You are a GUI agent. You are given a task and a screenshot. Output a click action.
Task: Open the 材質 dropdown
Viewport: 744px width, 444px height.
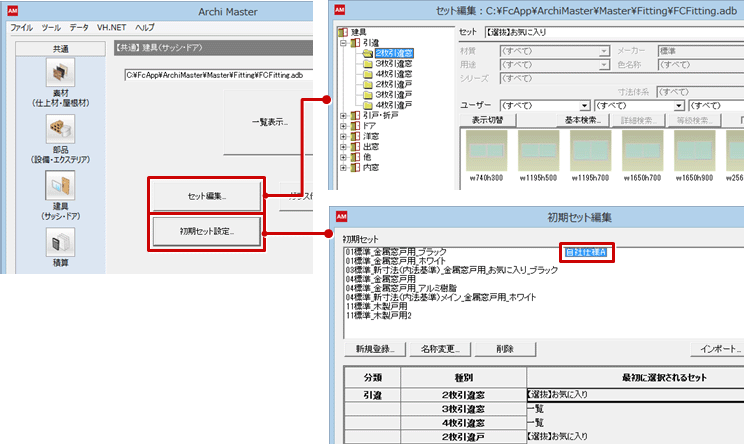[604, 51]
